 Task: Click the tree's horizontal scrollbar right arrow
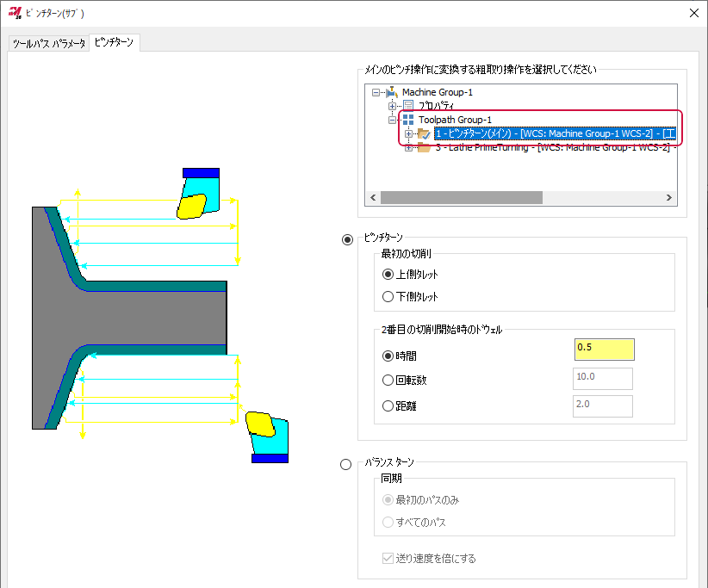click(669, 197)
